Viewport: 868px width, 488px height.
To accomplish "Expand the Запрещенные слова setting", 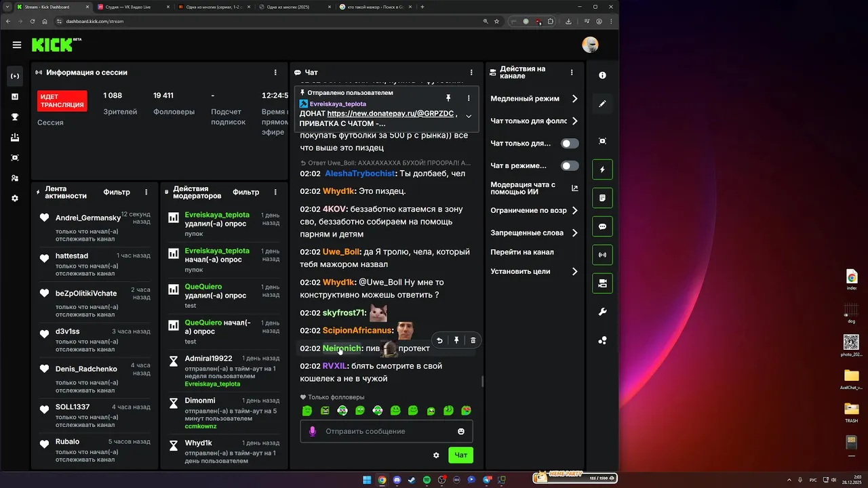I will 574,233.
